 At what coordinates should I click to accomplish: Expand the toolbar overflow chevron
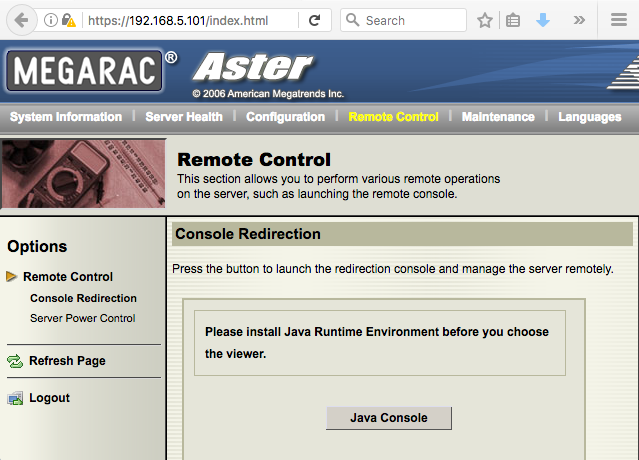point(579,20)
